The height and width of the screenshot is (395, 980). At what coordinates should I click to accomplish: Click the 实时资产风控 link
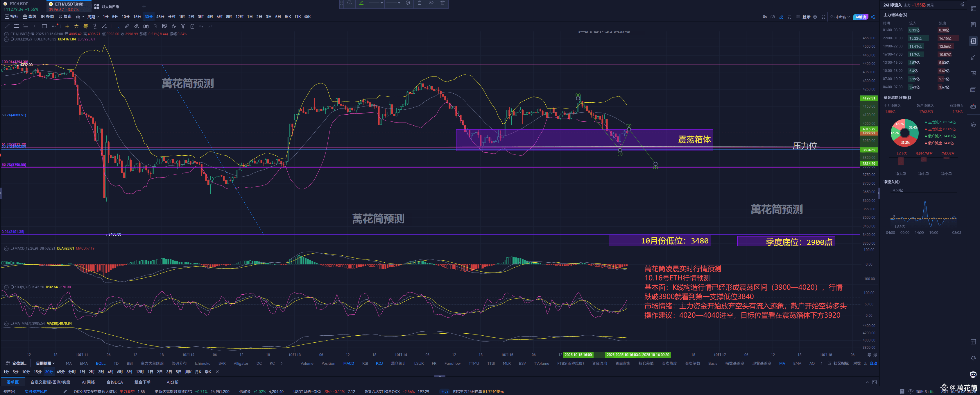[x=36, y=392]
